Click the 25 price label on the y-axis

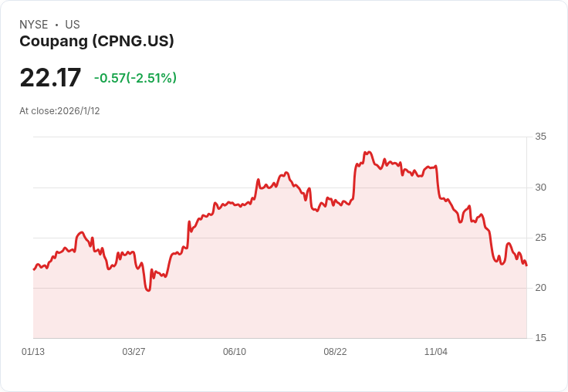pyautogui.click(x=541, y=238)
